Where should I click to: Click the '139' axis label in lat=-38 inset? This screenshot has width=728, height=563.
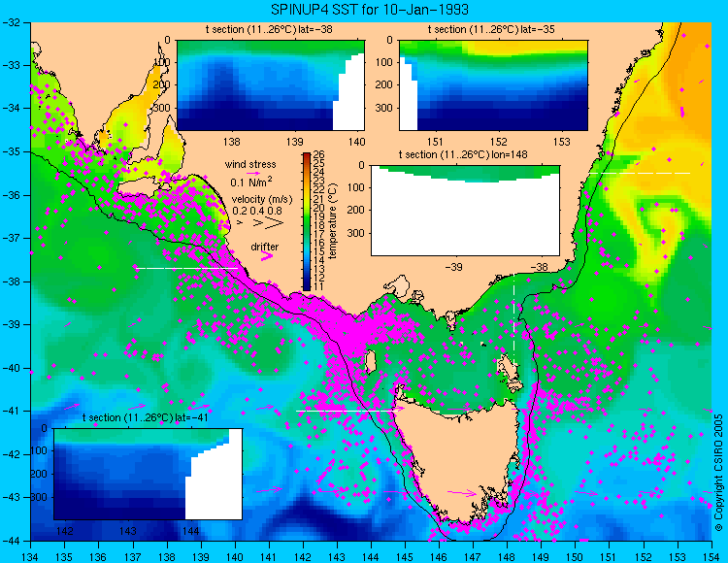294,142
